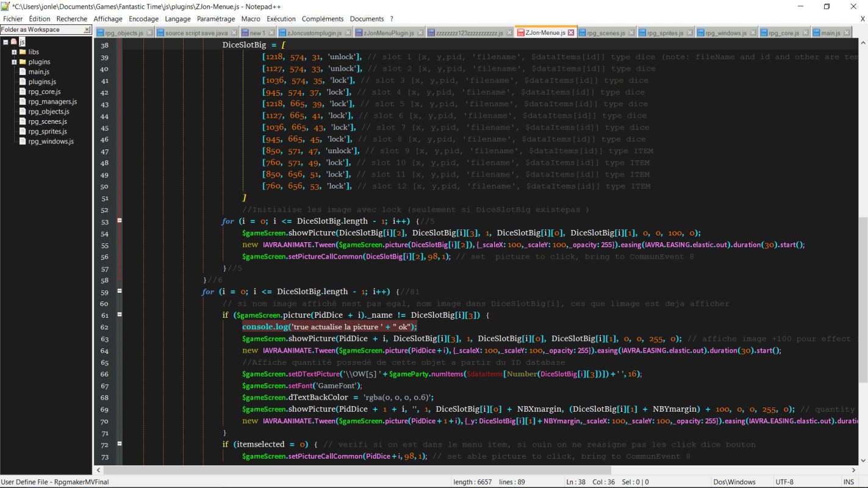Toggle INS insert mode in the status bar
This screenshot has width=868, height=488.
(849, 482)
